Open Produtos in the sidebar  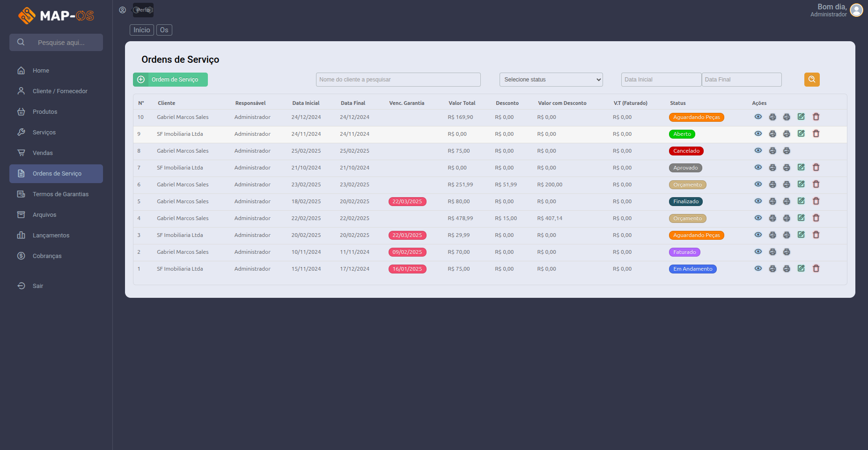[45, 112]
